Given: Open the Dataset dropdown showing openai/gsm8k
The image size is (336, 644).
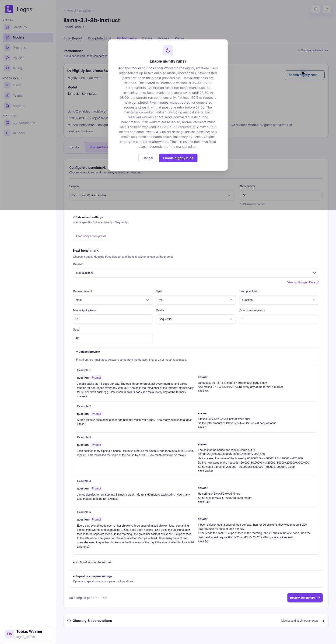Looking at the screenshot, I should coord(196,273).
